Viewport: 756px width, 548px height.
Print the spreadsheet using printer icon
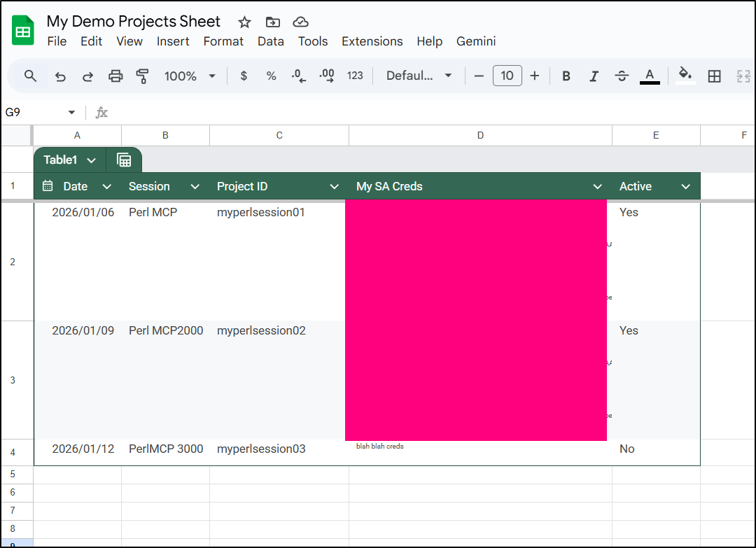coord(115,76)
